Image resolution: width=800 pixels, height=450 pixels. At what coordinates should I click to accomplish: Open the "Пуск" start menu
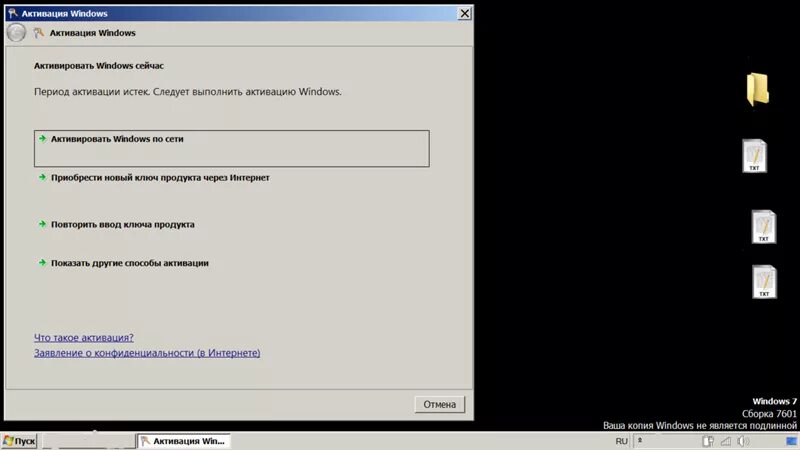click(x=19, y=441)
